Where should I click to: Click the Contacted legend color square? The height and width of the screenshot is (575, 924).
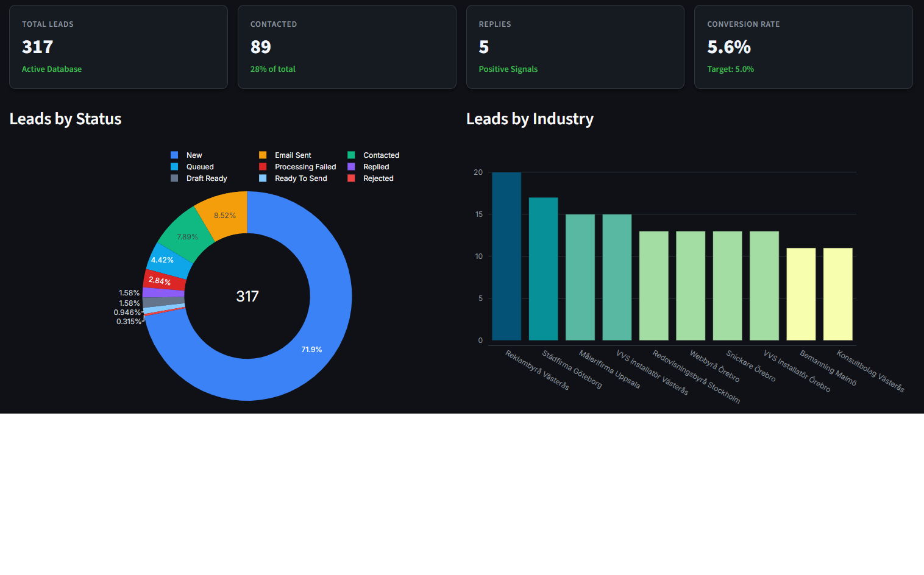[x=352, y=155]
